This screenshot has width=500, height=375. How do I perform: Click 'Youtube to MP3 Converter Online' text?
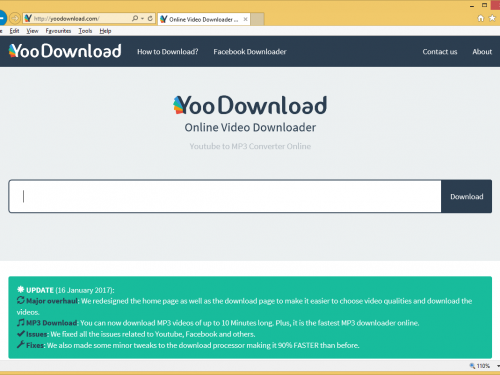click(250, 146)
